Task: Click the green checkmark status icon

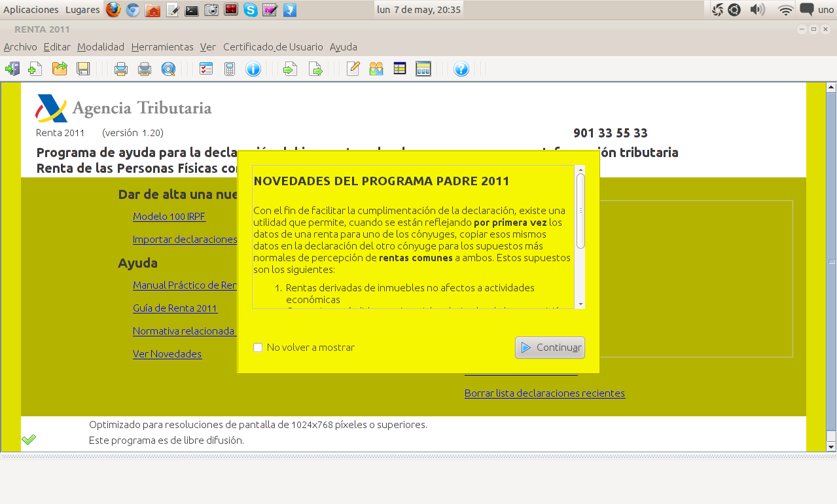Action: (28, 440)
